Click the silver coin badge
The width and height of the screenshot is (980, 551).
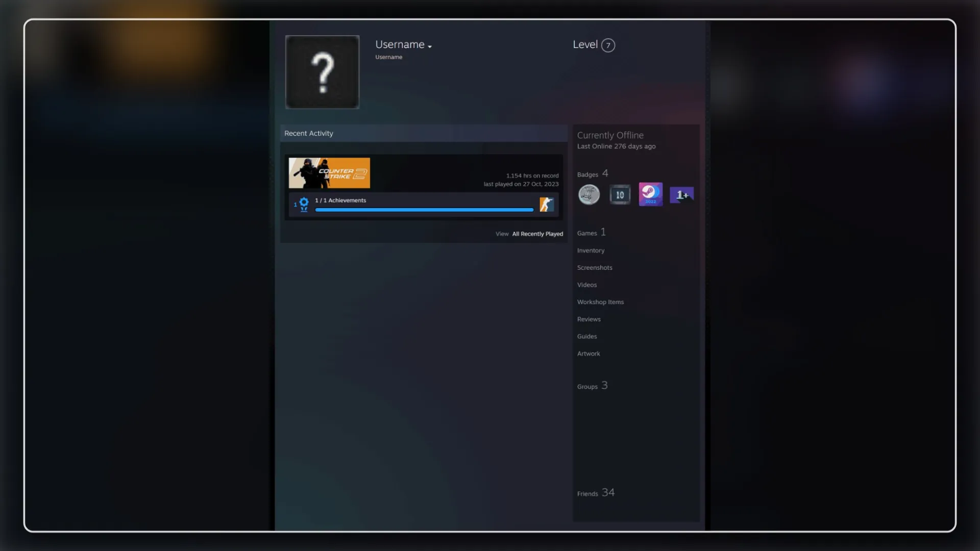point(589,195)
